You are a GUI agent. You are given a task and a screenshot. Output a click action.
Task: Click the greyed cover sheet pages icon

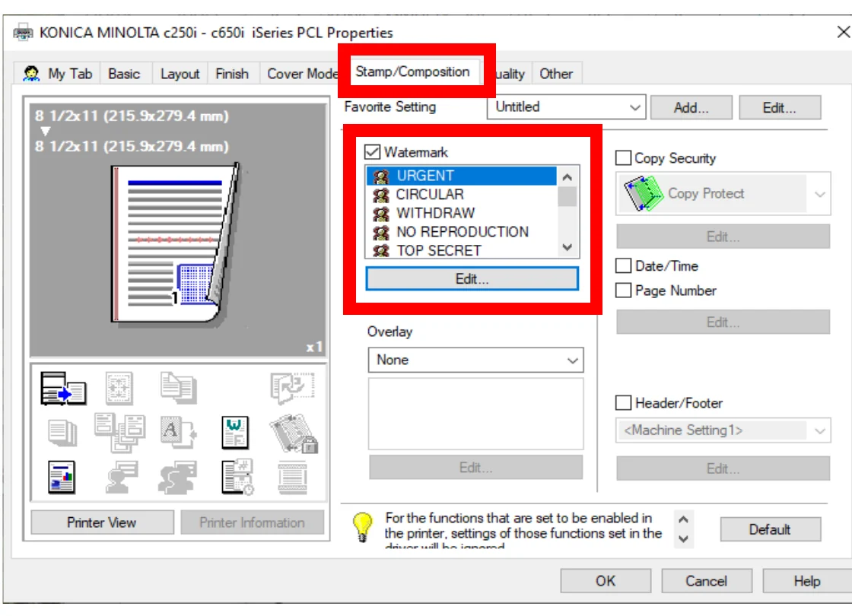[179, 388]
